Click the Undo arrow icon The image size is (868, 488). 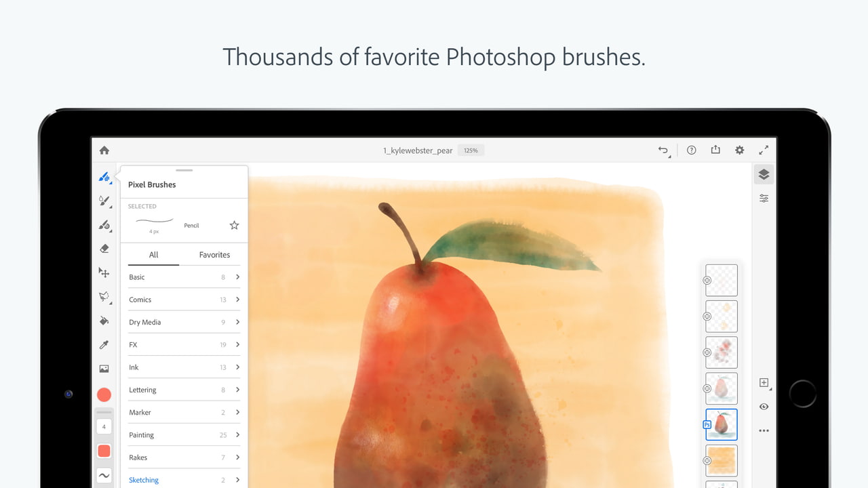[663, 150]
